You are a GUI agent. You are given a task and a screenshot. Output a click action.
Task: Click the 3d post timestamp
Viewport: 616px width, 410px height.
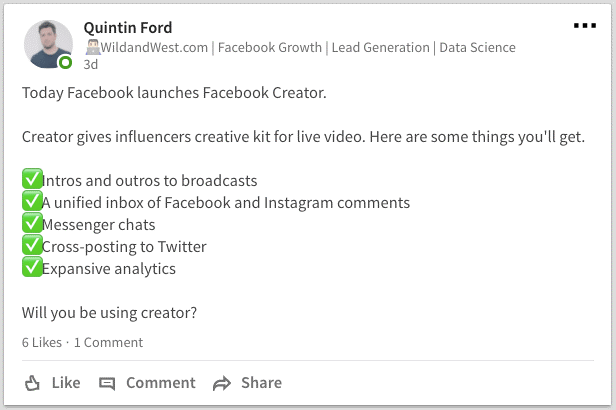[90, 64]
